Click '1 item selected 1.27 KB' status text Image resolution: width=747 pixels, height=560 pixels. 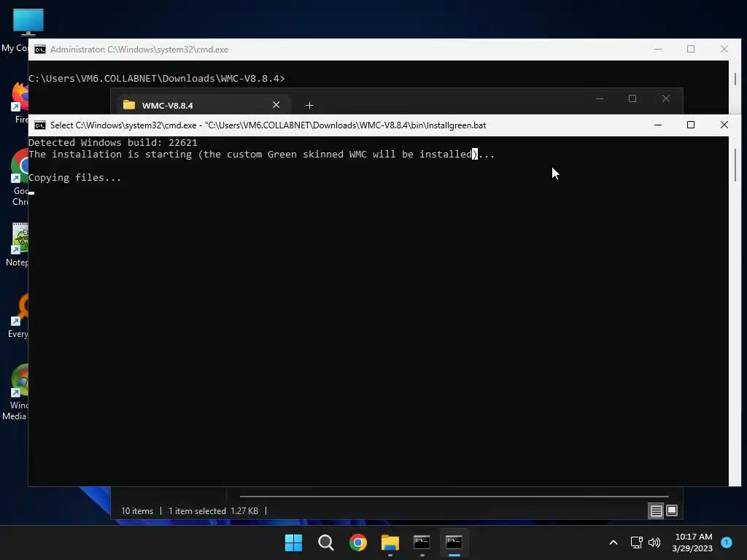pos(214,511)
